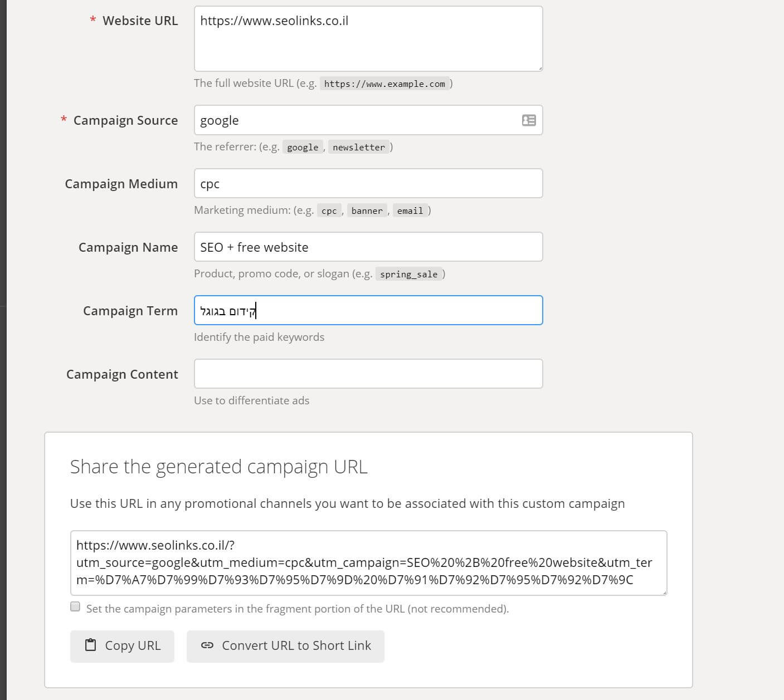Click the resize handle of Website URL box
784x700 pixels.
click(x=539, y=68)
